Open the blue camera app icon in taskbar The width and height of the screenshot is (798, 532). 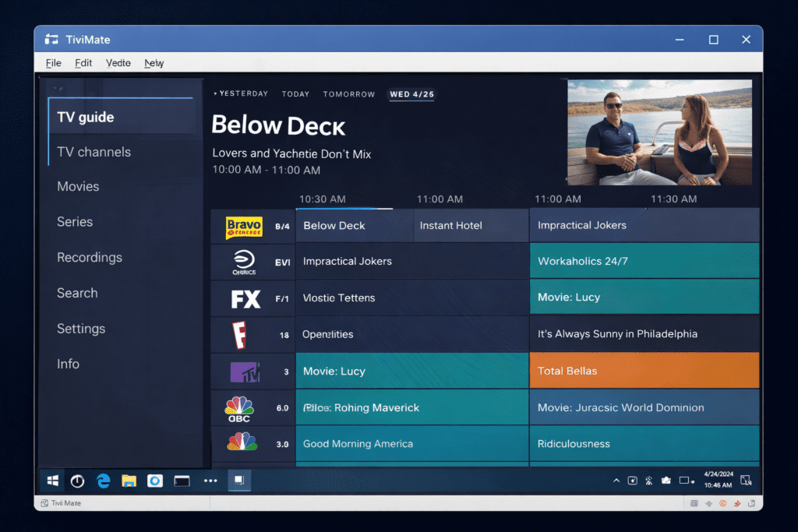coord(155,481)
